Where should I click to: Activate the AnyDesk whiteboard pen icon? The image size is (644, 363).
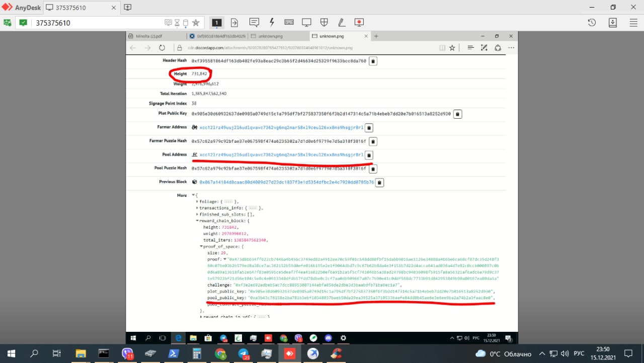click(x=341, y=23)
